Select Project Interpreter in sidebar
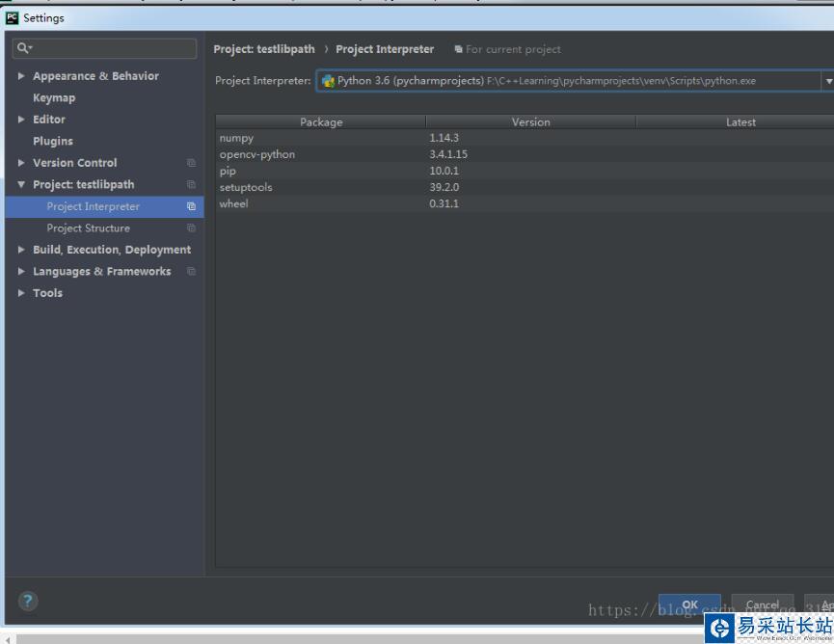The image size is (834, 644). point(104,206)
